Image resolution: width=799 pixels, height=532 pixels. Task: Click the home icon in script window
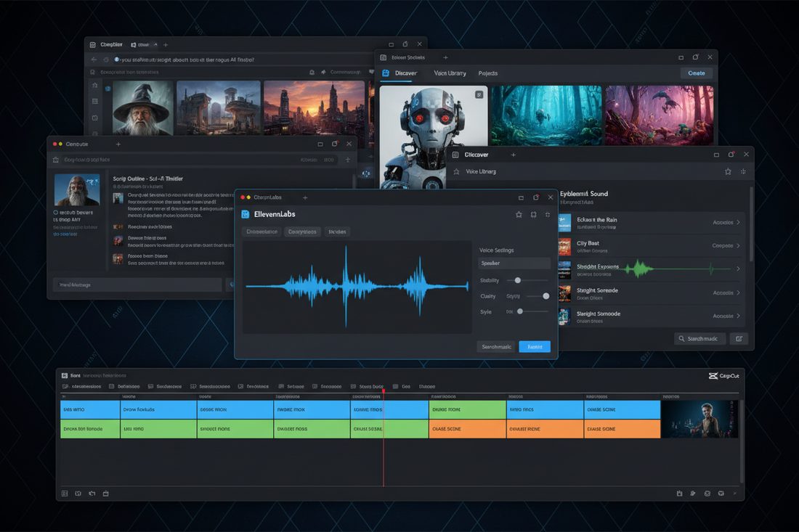tap(56, 160)
